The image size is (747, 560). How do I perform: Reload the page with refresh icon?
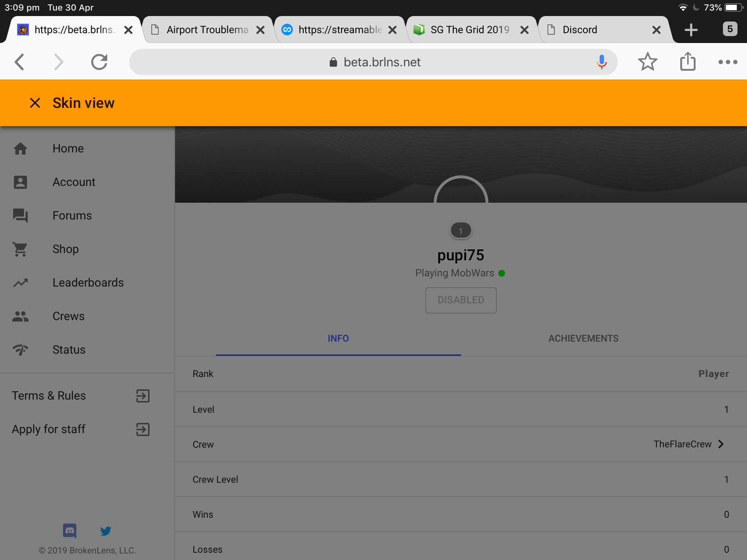tap(99, 62)
